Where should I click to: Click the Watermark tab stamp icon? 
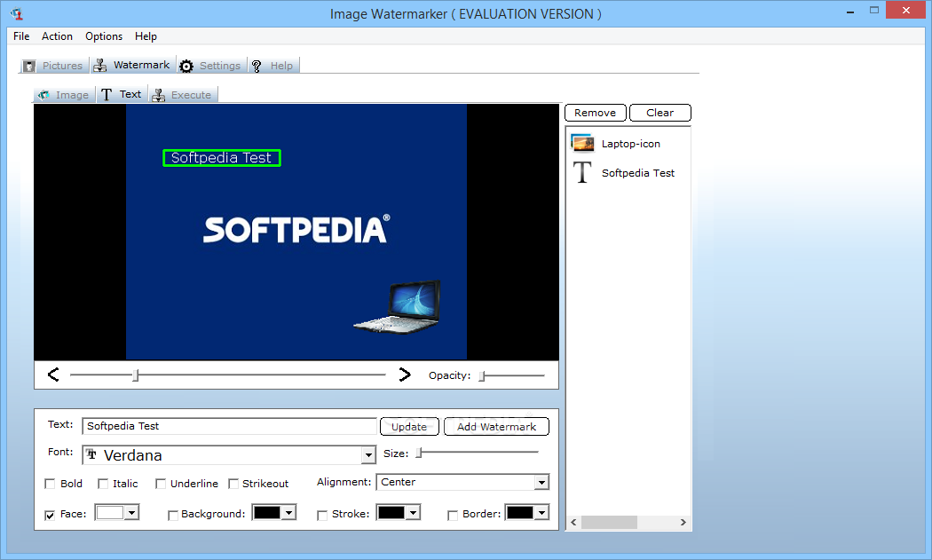pyautogui.click(x=100, y=65)
